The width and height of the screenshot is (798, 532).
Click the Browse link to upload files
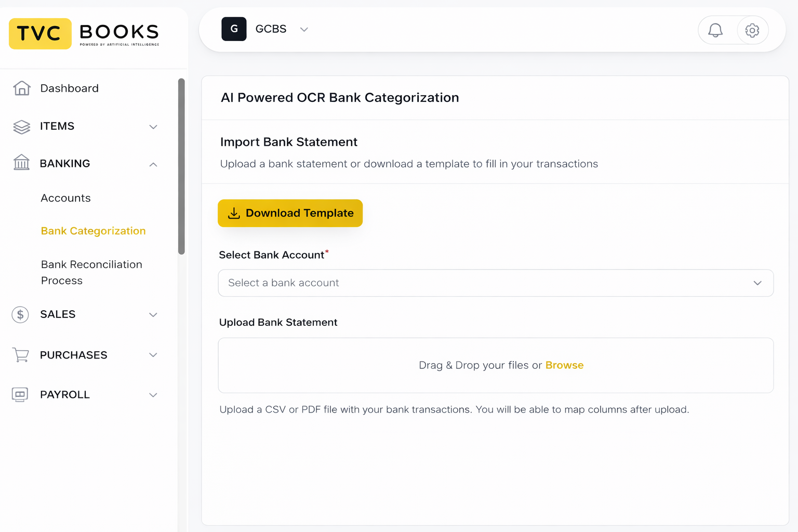coord(564,365)
